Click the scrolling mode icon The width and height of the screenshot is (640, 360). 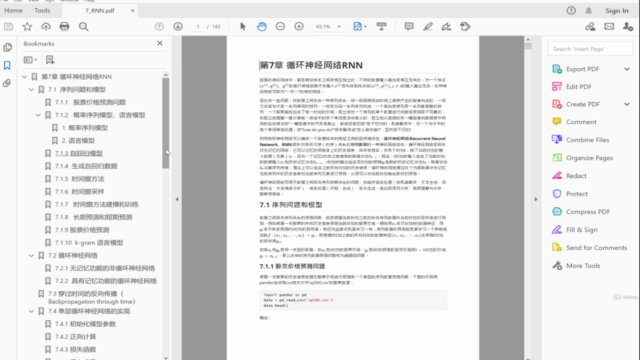[x=381, y=27]
